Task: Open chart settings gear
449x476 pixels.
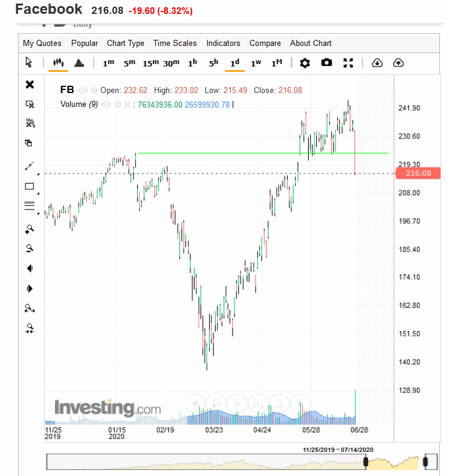Action: 305,63
